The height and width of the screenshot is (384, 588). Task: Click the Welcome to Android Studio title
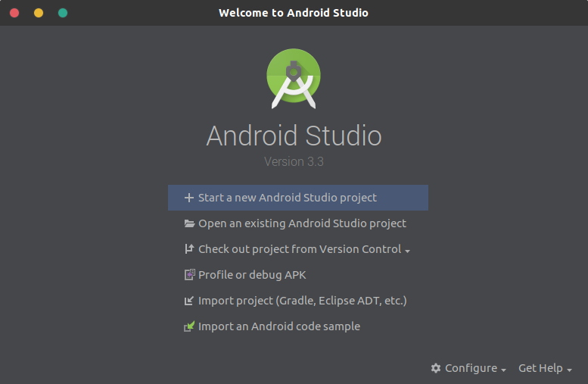(x=294, y=13)
